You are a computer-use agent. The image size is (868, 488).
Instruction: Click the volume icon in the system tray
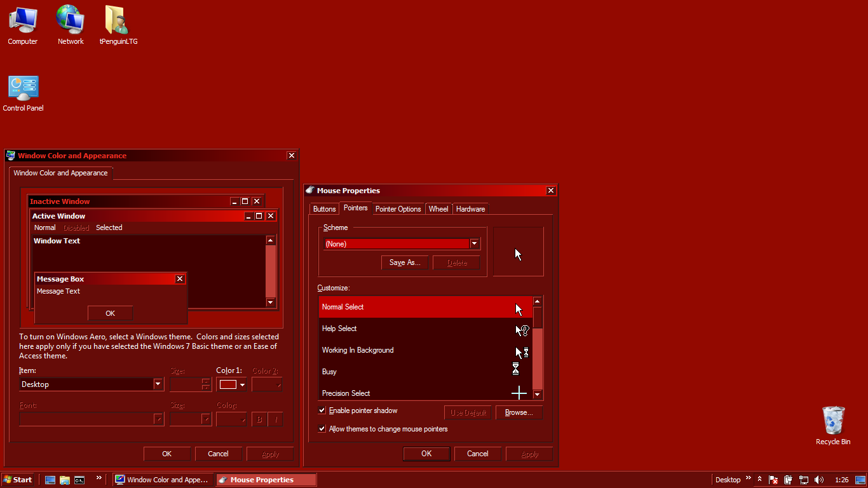click(819, 480)
